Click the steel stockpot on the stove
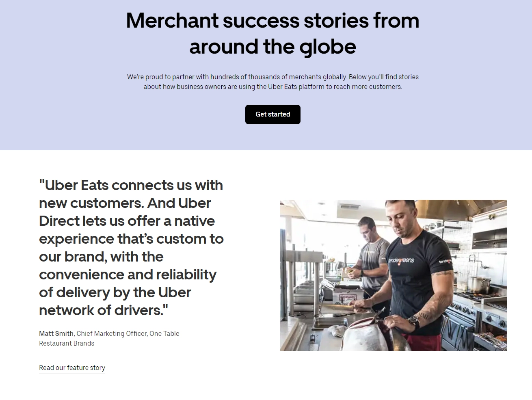The width and height of the screenshot is (532, 400). [480, 284]
